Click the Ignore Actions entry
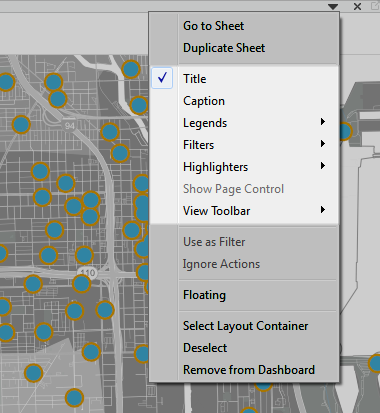Screen dimensions: 380x413 click(244, 264)
